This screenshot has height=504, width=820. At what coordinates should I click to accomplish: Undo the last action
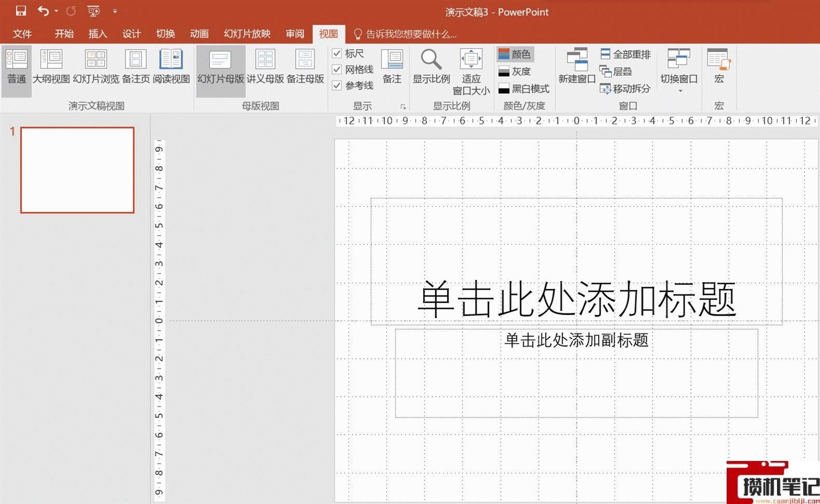(x=44, y=11)
